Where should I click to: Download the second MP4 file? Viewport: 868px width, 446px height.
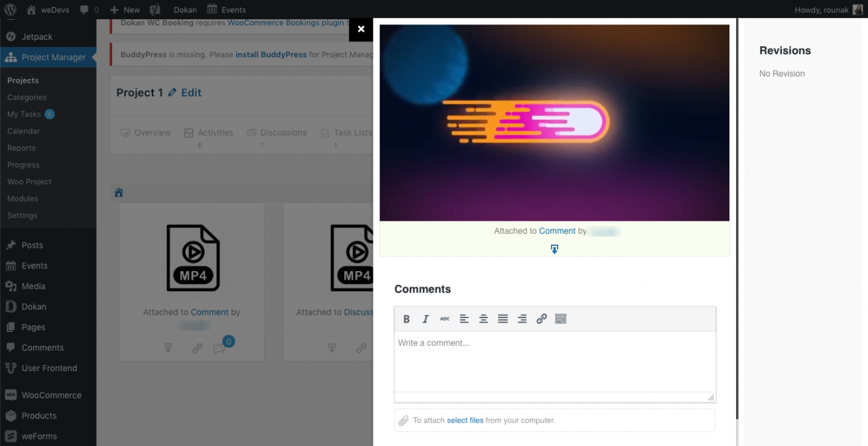pyautogui.click(x=332, y=348)
